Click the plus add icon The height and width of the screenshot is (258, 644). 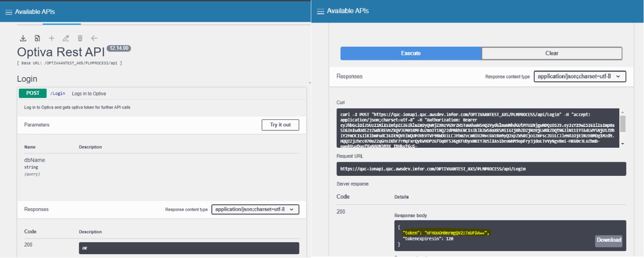[x=51, y=38]
